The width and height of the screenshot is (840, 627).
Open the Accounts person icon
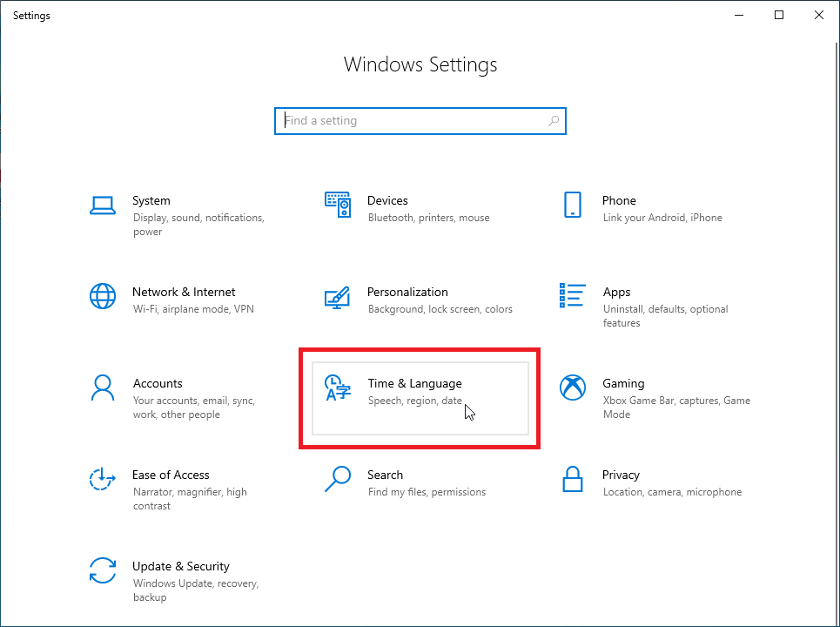pyautogui.click(x=103, y=388)
